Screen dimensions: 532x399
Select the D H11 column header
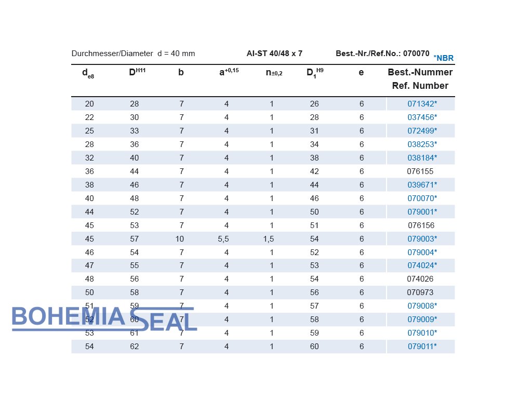coord(137,72)
